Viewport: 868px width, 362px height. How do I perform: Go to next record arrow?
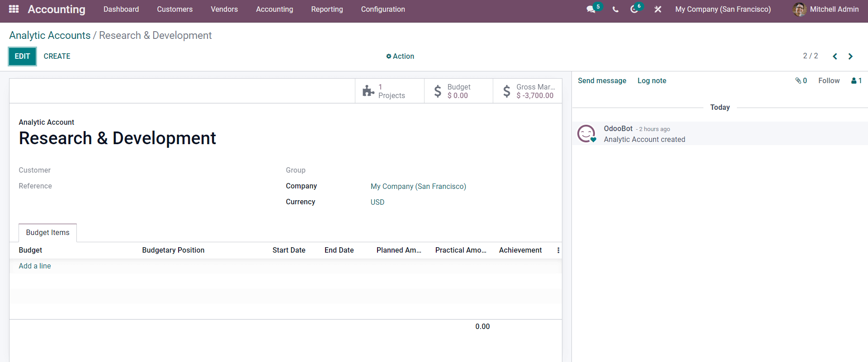tap(850, 56)
